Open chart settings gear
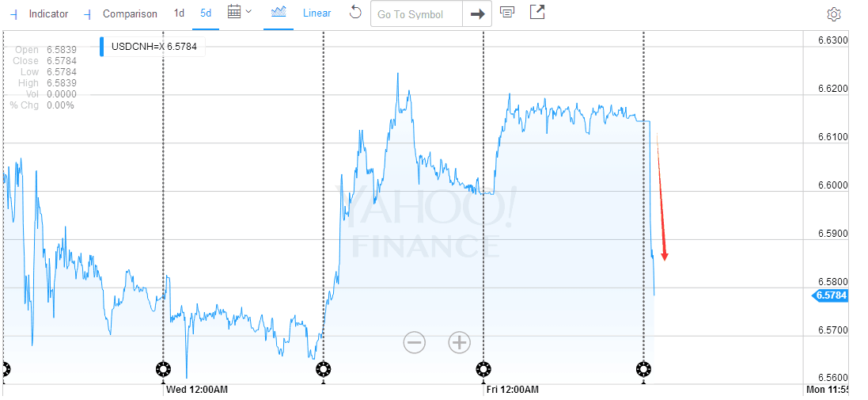Image resolution: width=868 pixels, height=400 pixels. tap(833, 14)
